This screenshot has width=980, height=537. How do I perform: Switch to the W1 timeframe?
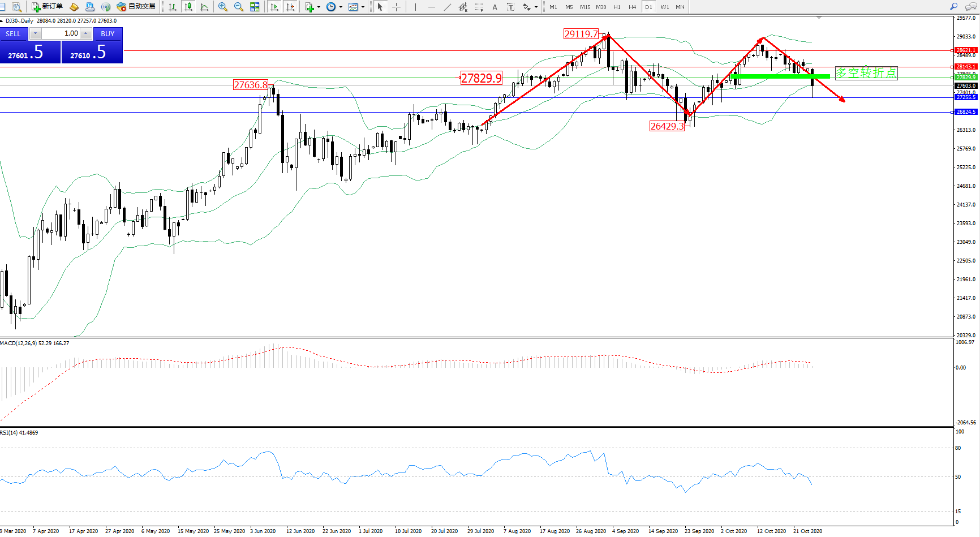point(664,7)
